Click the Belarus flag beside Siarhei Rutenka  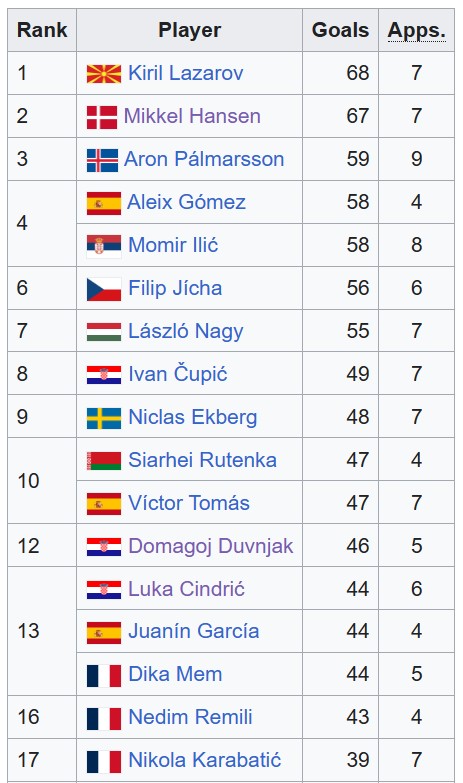point(104,461)
